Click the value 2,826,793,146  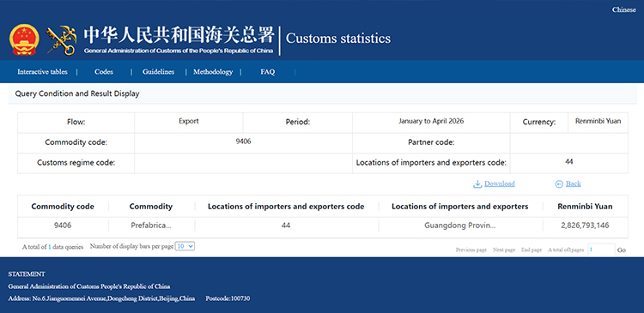click(x=585, y=226)
